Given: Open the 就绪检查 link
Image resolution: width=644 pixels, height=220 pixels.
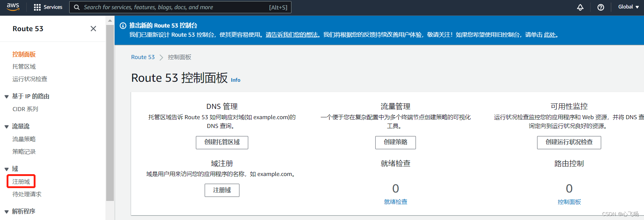Looking at the screenshot, I should coord(395,202).
